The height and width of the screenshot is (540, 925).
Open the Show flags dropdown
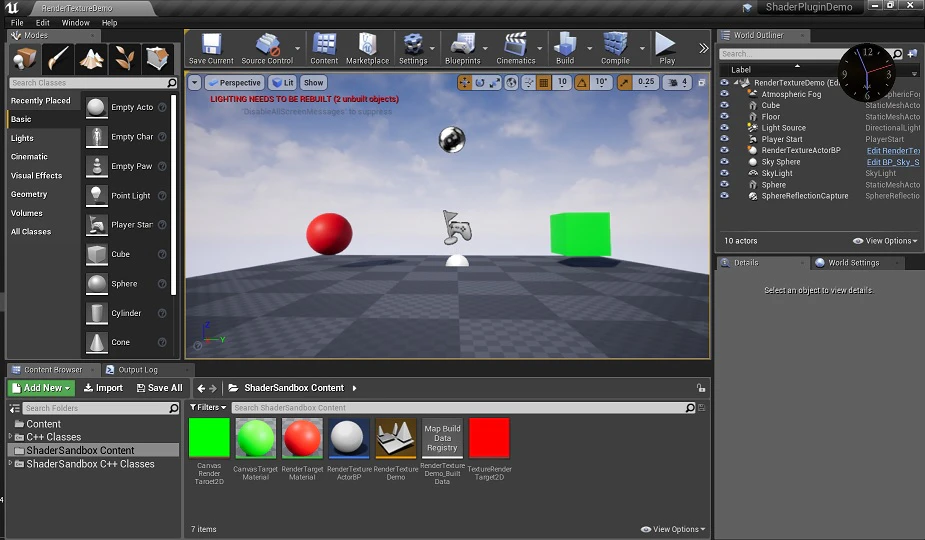click(x=313, y=83)
